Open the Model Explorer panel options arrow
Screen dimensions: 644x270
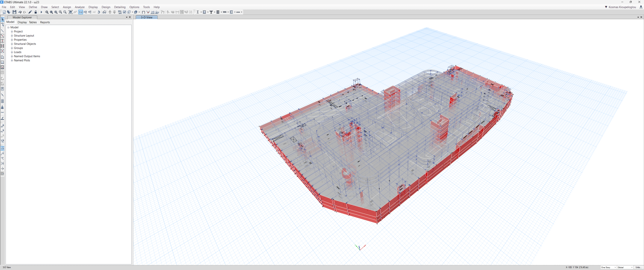(x=127, y=17)
